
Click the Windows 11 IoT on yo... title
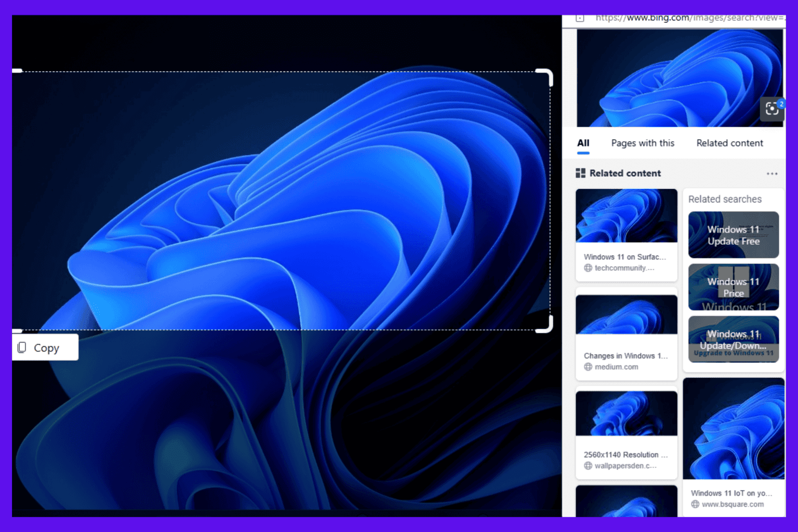(731, 493)
